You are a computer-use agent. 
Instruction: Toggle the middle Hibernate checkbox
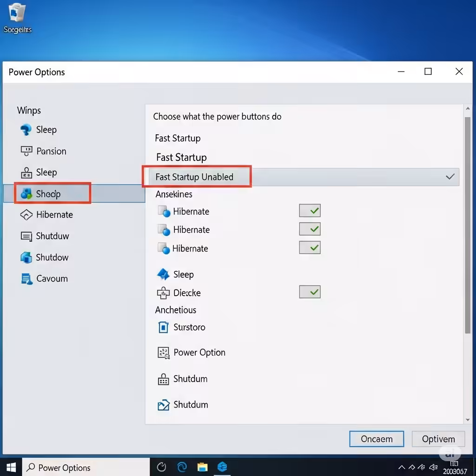click(310, 229)
